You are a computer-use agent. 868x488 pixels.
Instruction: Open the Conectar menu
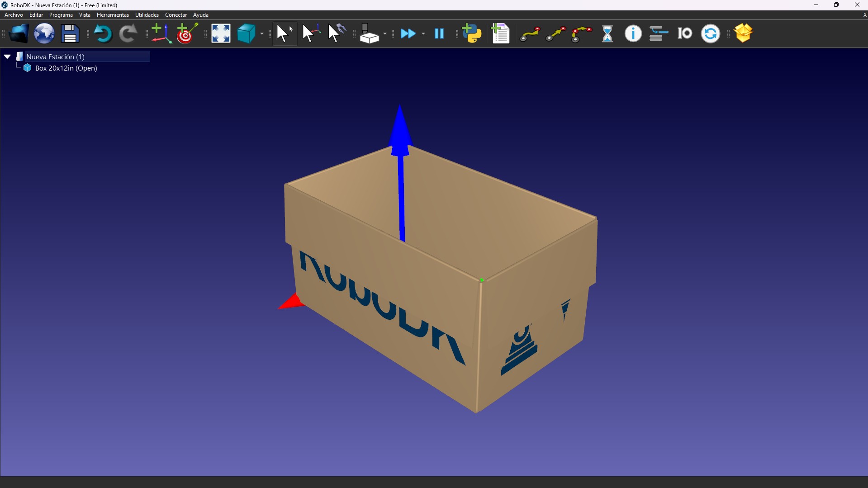[x=176, y=15]
